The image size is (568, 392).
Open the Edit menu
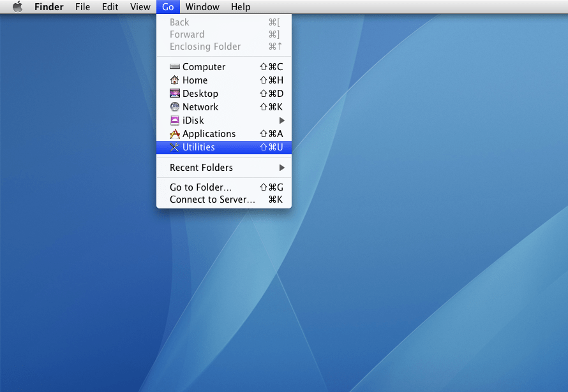tap(110, 7)
